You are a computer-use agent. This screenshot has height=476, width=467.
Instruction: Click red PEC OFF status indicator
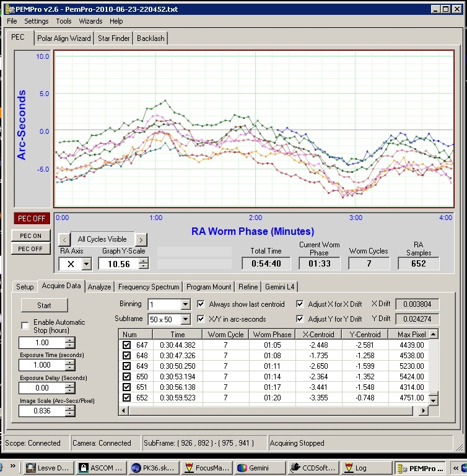pos(32,218)
